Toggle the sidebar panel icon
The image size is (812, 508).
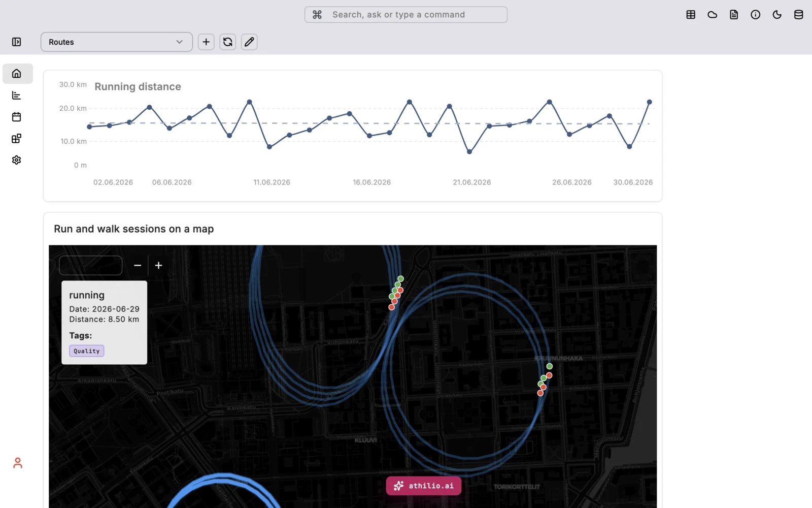tap(17, 42)
